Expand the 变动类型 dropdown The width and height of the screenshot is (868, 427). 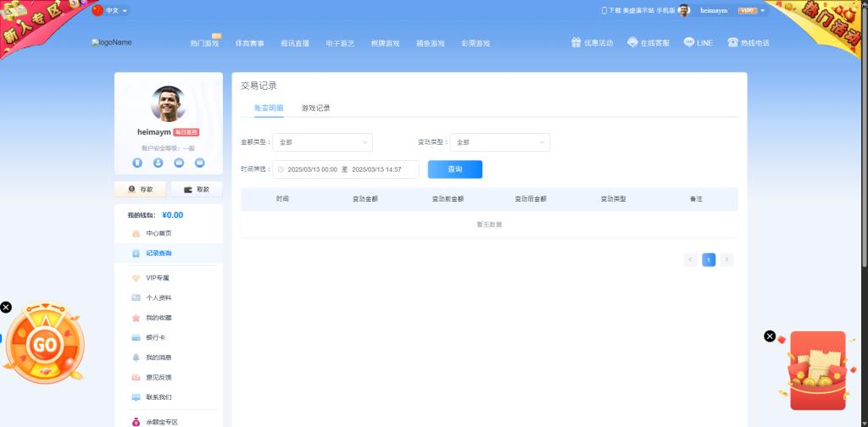click(x=499, y=142)
